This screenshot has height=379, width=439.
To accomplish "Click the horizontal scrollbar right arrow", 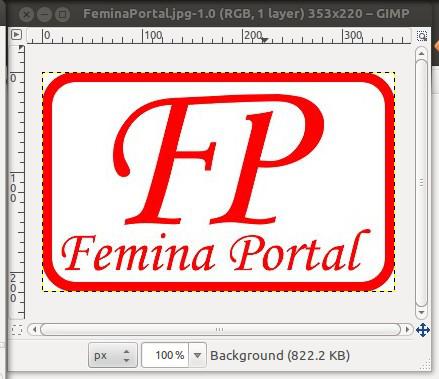I will click(407, 330).
